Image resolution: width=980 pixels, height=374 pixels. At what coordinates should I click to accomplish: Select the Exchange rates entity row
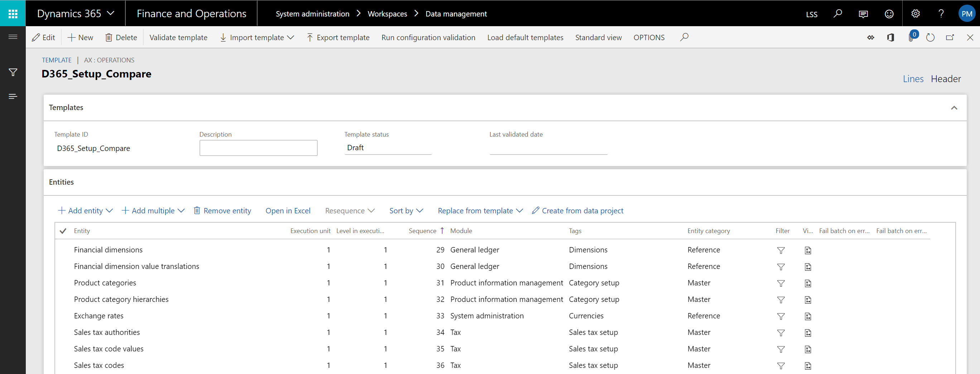coord(492,316)
